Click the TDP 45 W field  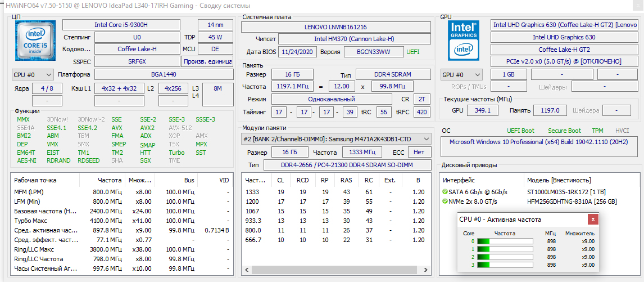pyautogui.click(x=215, y=37)
